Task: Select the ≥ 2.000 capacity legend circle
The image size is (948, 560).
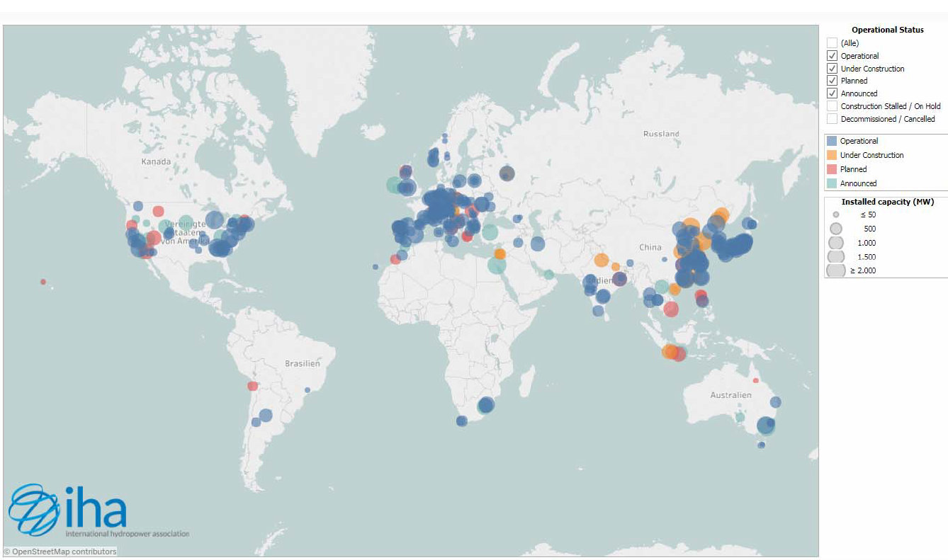Action: [836, 270]
